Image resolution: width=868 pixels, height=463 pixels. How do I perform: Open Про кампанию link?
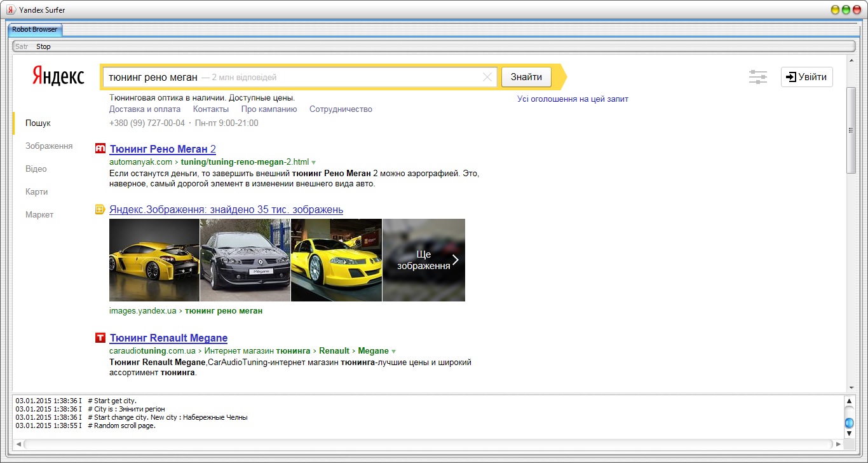pyautogui.click(x=269, y=109)
